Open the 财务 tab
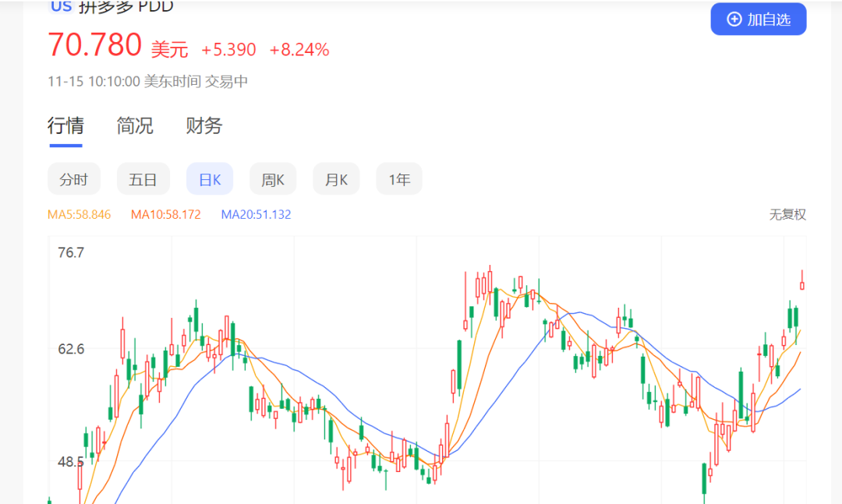842x504 pixels. tap(204, 125)
